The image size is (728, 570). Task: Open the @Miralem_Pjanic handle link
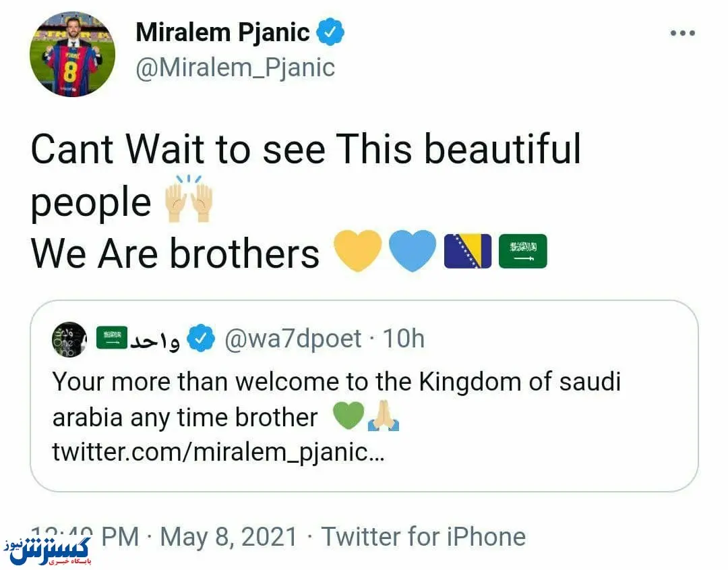pyautogui.click(x=235, y=67)
